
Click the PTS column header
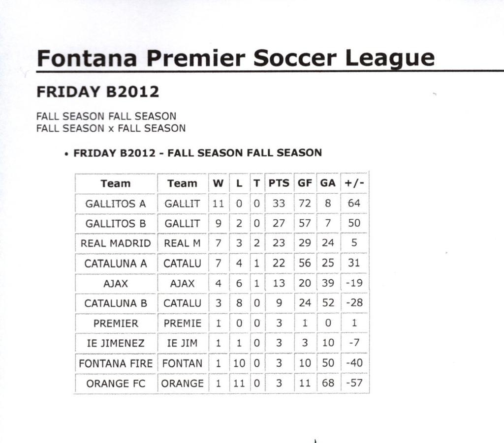tap(279, 183)
